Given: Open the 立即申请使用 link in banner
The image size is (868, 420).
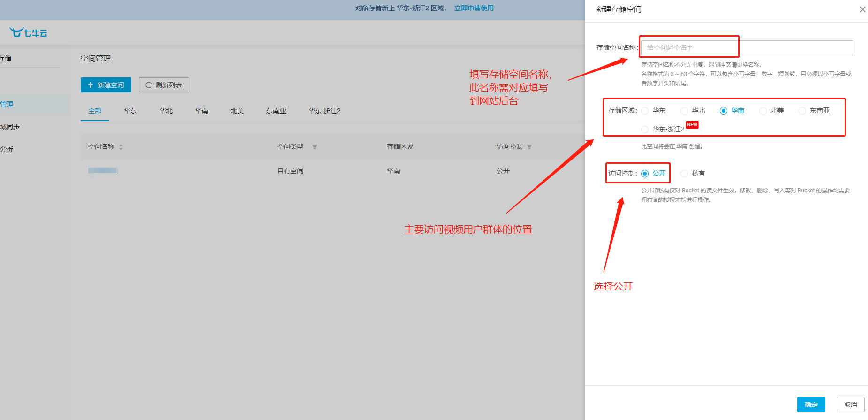Looking at the screenshot, I should click(x=474, y=8).
